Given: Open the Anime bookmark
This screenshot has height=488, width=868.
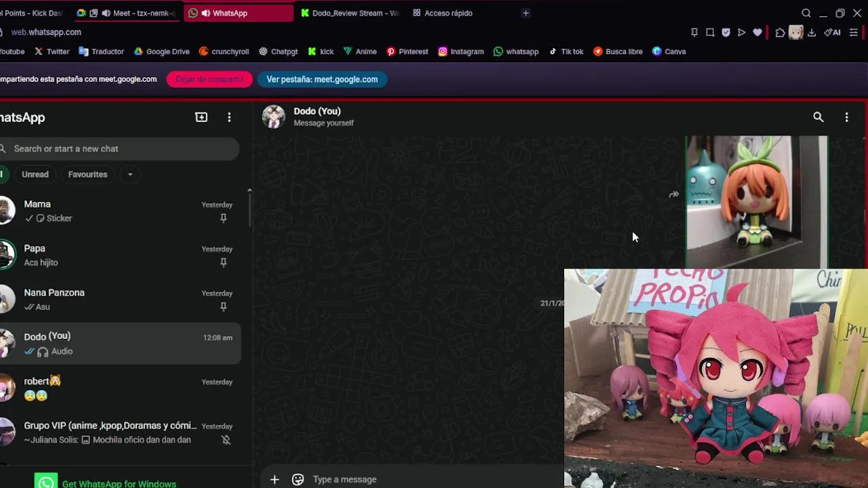Looking at the screenshot, I should [359, 52].
